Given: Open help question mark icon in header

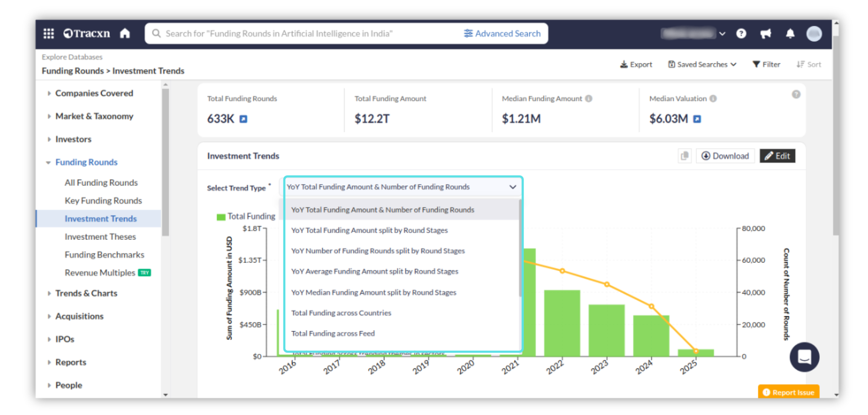Looking at the screenshot, I should tap(741, 33).
